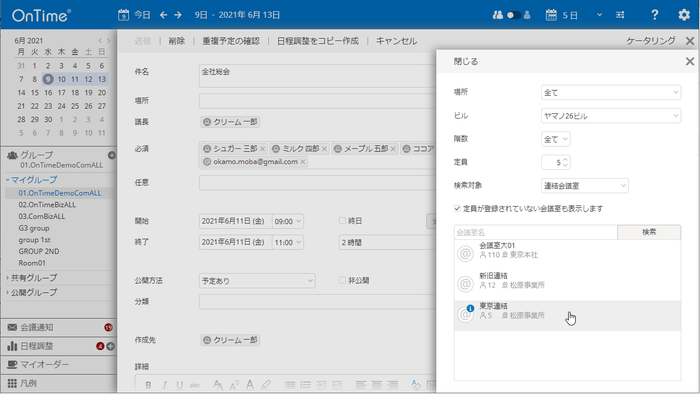Go to previous date range arrow
Viewport: 700px width, 394px height.
click(163, 15)
